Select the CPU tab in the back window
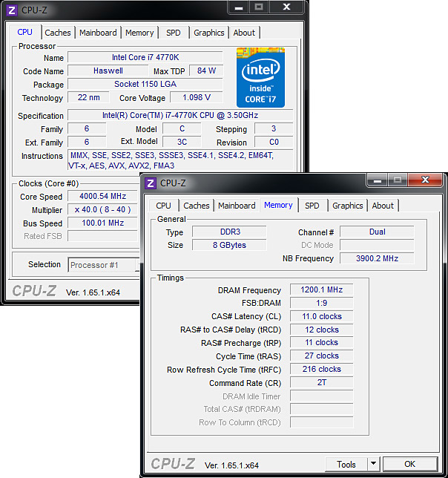The height and width of the screenshot is (478, 448). click(x=25, y=32)
